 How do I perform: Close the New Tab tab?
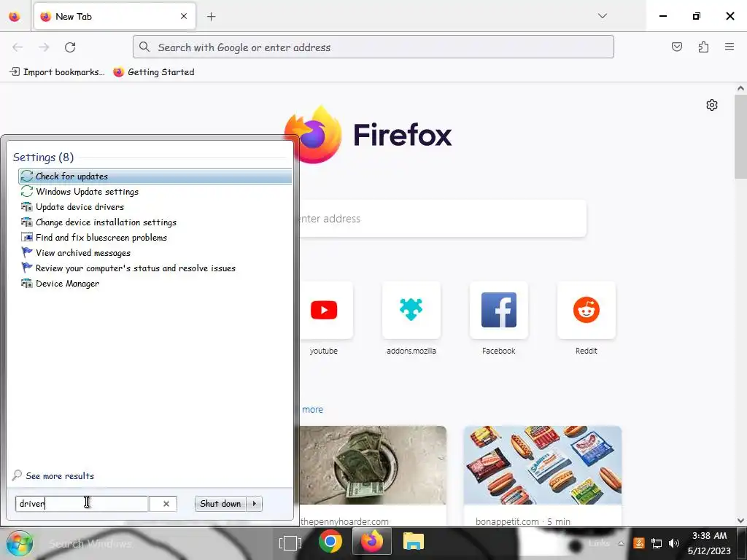(x=184, y=16)
